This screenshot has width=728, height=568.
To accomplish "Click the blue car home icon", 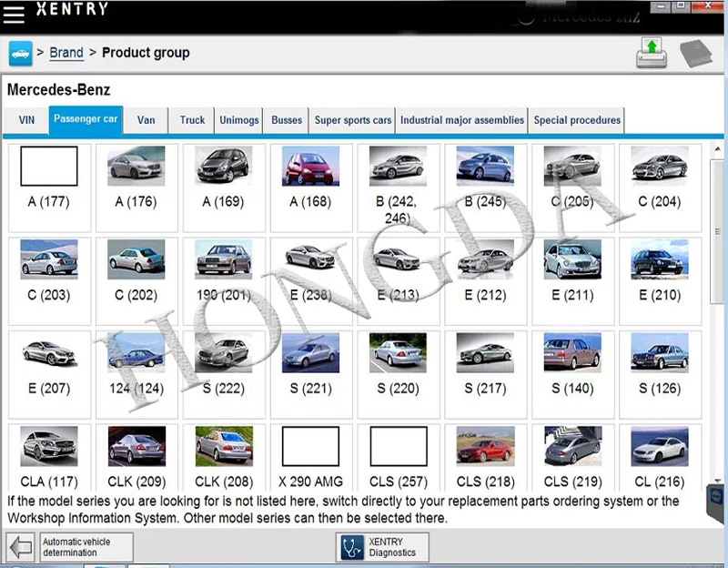I will 20,54.
